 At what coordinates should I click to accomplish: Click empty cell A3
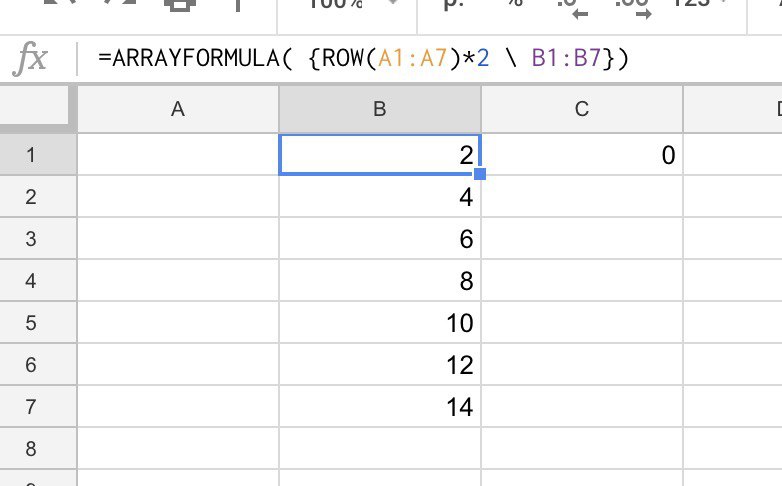pyautogui.click(x=178, y=238)
